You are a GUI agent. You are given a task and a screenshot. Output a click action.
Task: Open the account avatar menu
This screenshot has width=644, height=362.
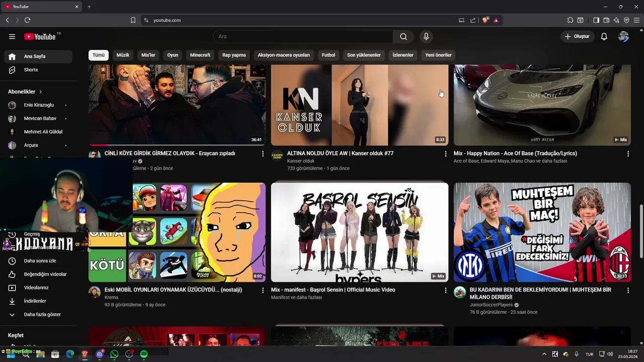point(623,37)
